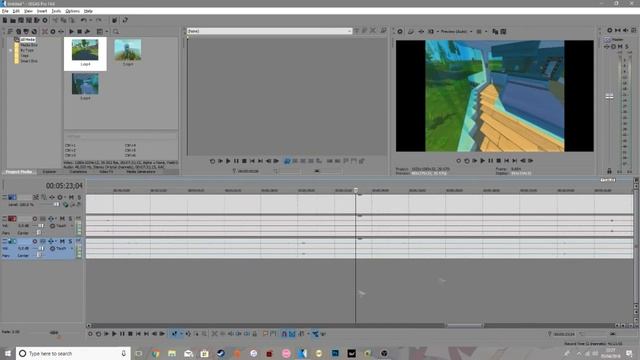Click the timeline cursor marker on ruler

point(356,191)
